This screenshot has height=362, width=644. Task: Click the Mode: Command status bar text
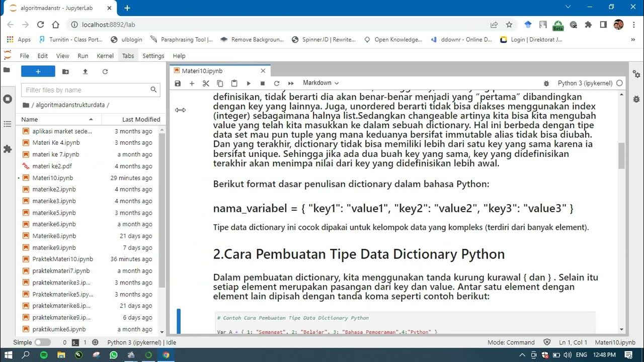click(x=511, y=342)
